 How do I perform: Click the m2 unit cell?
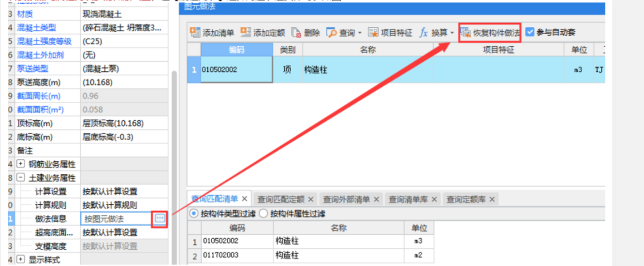419,256
